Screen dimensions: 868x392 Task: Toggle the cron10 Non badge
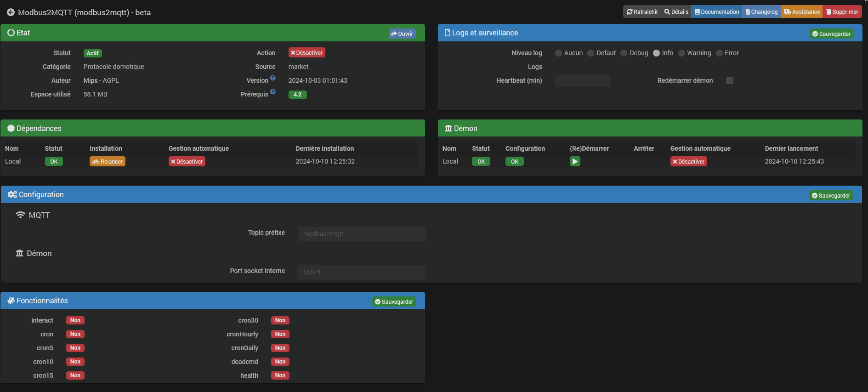75,362
